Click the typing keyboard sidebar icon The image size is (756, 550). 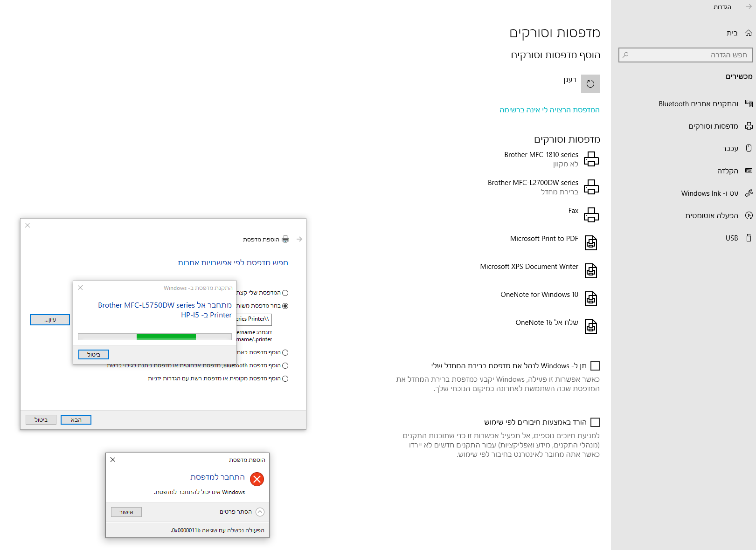coord(749,171)
